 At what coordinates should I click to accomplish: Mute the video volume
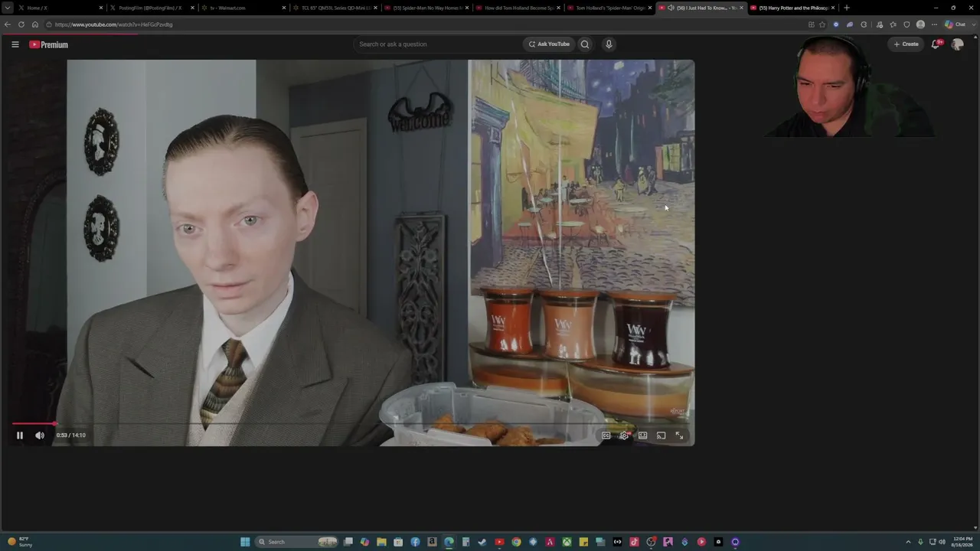click(40, 435)
